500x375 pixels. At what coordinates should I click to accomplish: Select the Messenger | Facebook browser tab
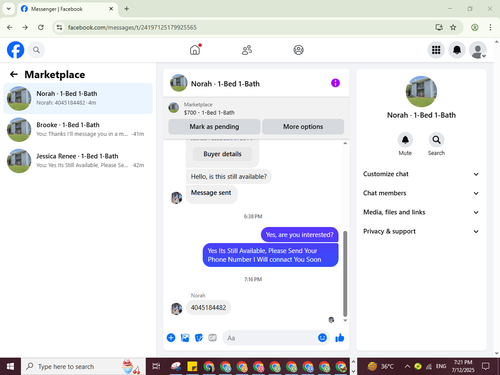point(67,9)
